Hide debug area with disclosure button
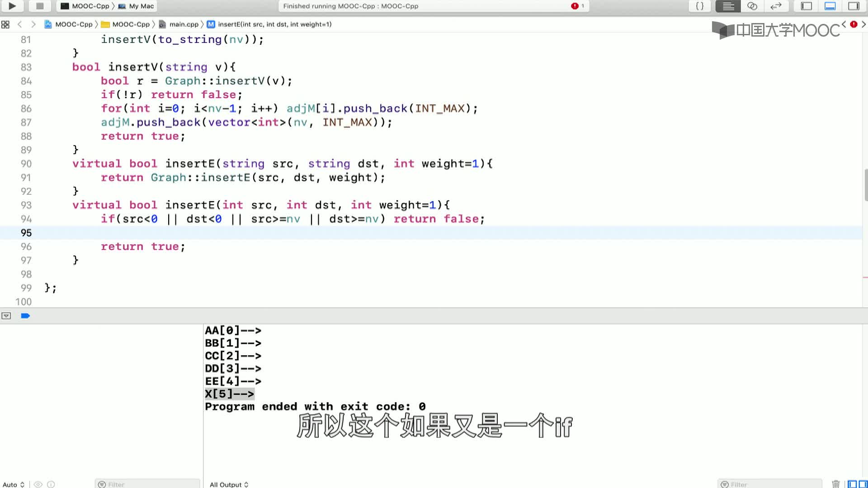Screen dimensions: 868x488 click(6, 316)
